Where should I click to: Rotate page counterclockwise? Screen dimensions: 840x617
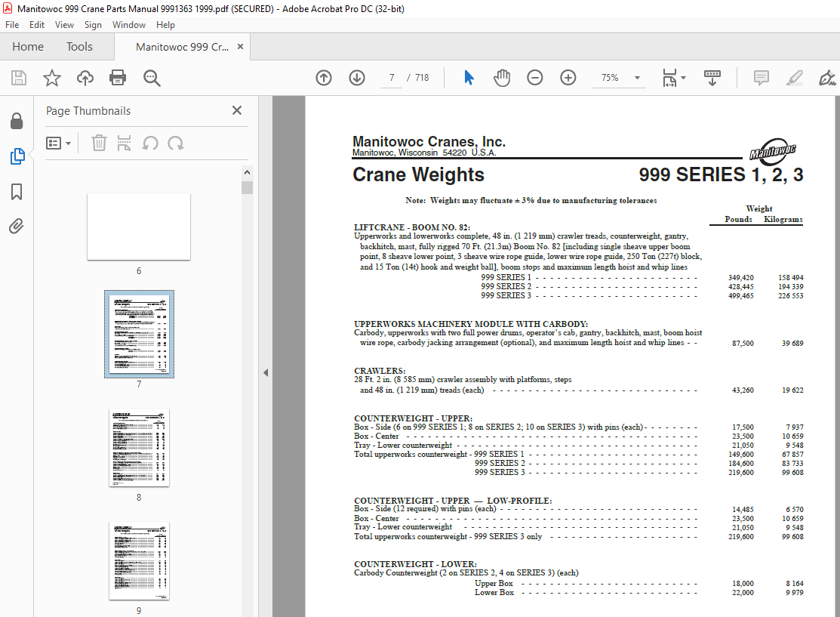point(150,143)
